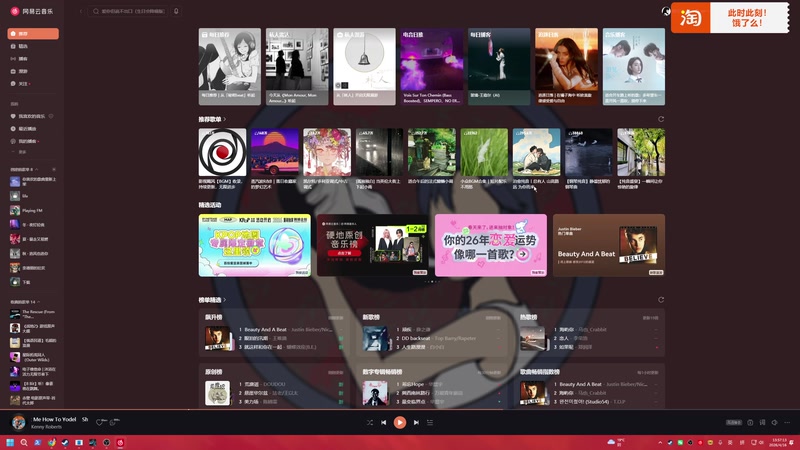This screenshot has width=800, height=450.
Task: Toggle shuffle play mode
Action: (369, 422)
